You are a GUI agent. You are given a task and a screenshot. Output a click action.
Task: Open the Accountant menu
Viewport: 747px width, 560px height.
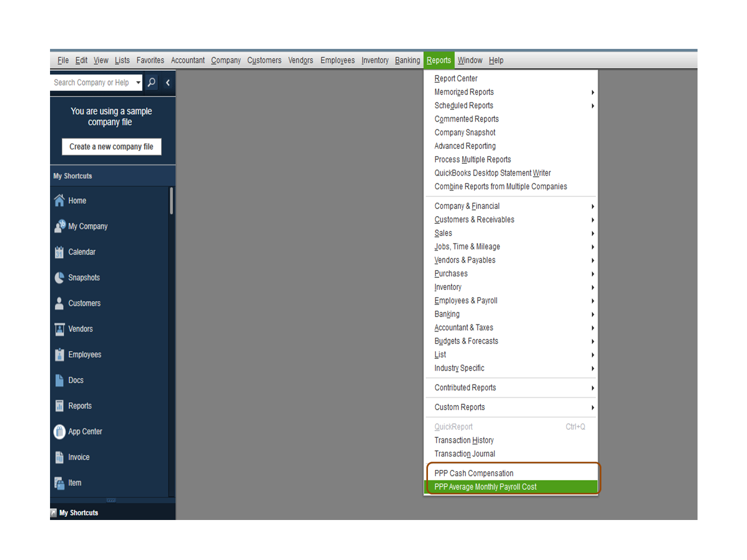(188, 60)
